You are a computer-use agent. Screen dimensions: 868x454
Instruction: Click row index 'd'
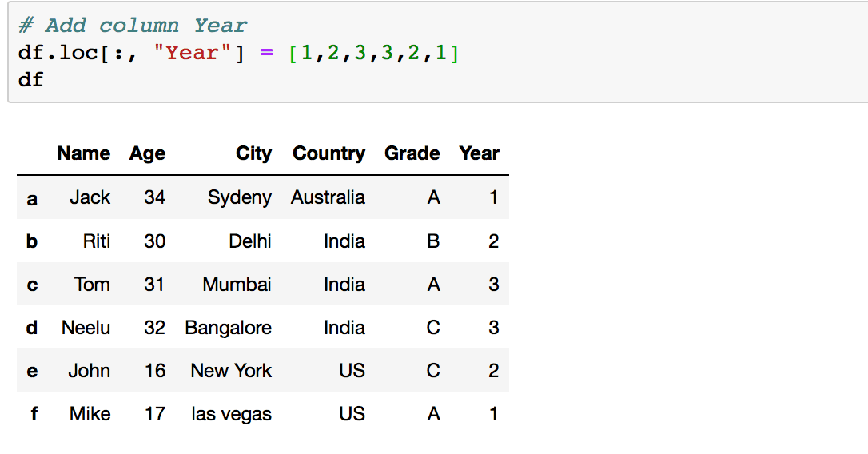click(32, 328)
